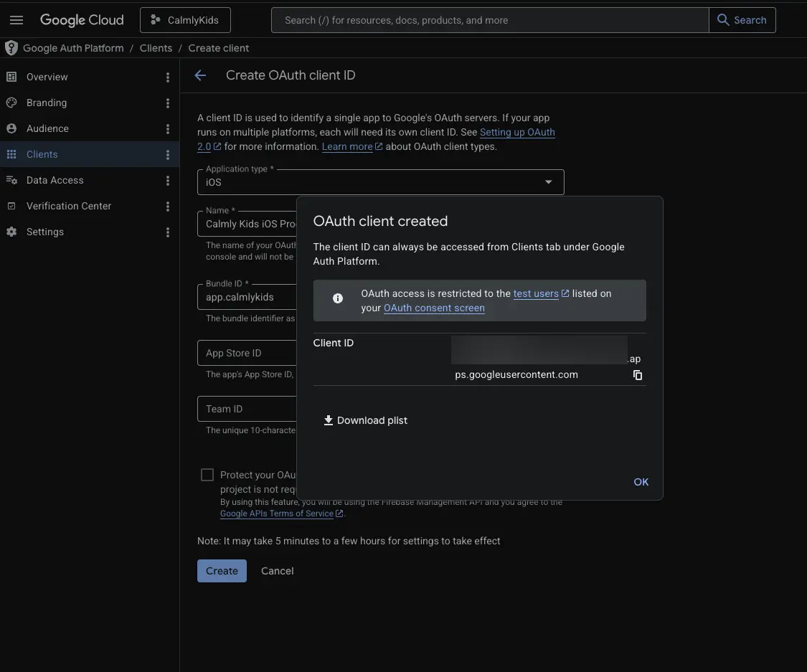Click Download plist
Image resolution: width=807 pixels, height=672 pixels.
click(x=365, y=420)
